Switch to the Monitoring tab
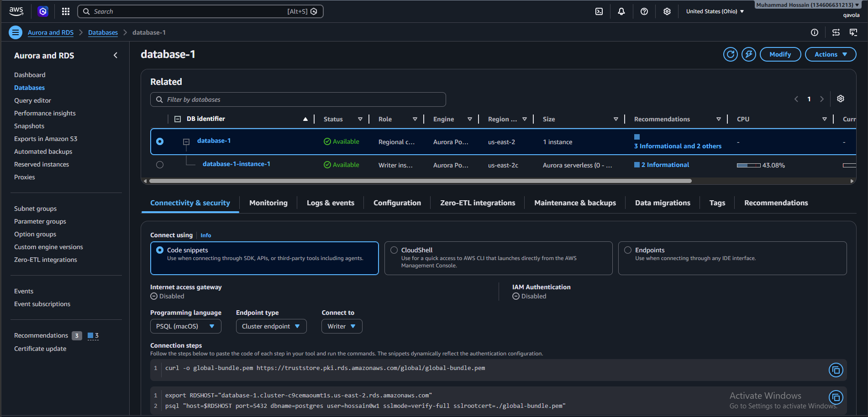 (x=268, y=203)
